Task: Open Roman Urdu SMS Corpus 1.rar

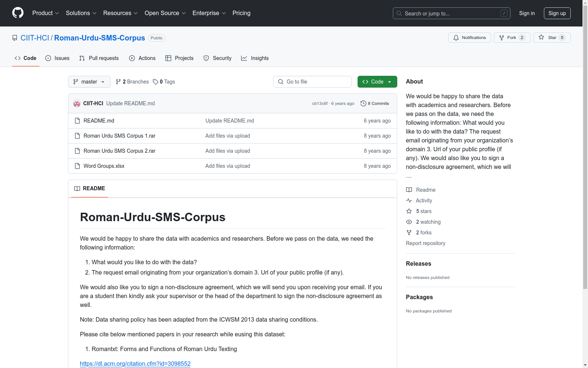Action: (119, 136)
